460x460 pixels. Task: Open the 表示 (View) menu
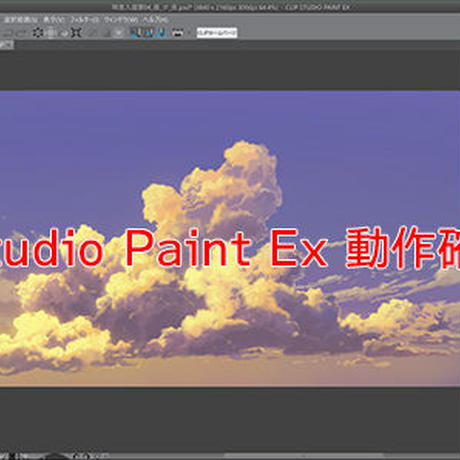point(54,20)
